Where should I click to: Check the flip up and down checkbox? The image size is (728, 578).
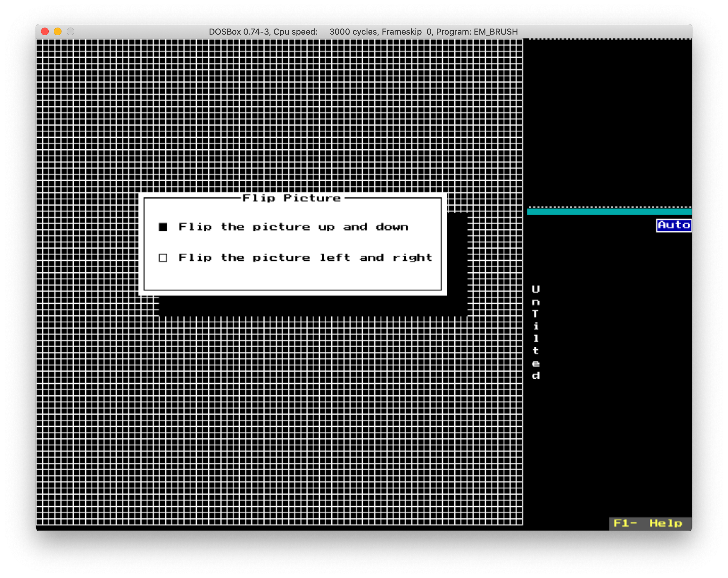163,227
